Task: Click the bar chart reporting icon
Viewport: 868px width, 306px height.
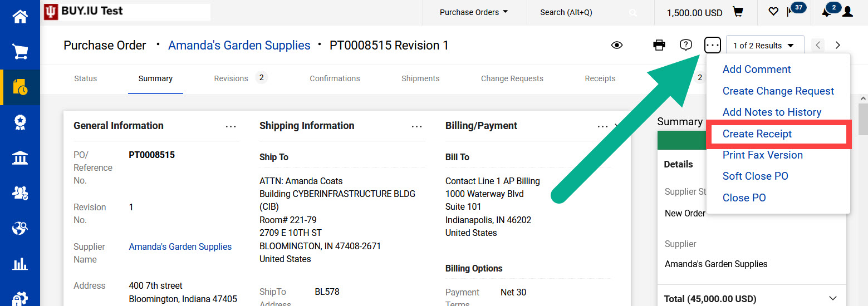Action: (20, 263)
